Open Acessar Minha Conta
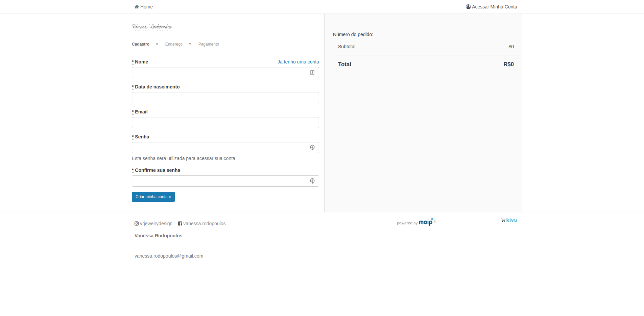The height and width of the screenshot is (316, 644). point(494,6)
